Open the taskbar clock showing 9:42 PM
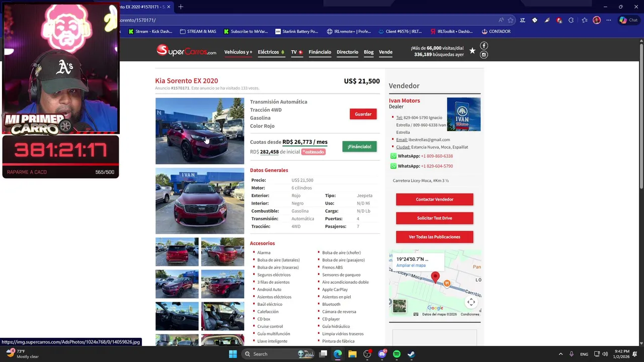This screenshot has height=362, width=644. pyautogui.click(x=622, y=354)
